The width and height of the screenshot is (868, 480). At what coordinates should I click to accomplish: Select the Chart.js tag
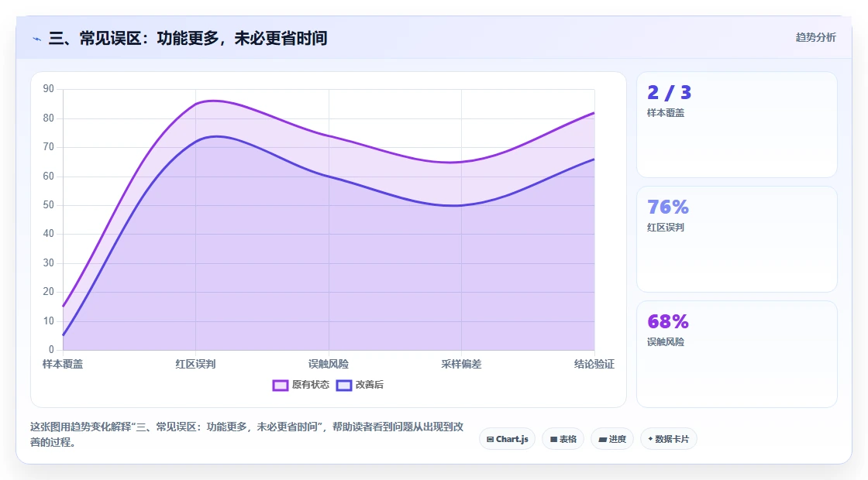coord(507,439)
